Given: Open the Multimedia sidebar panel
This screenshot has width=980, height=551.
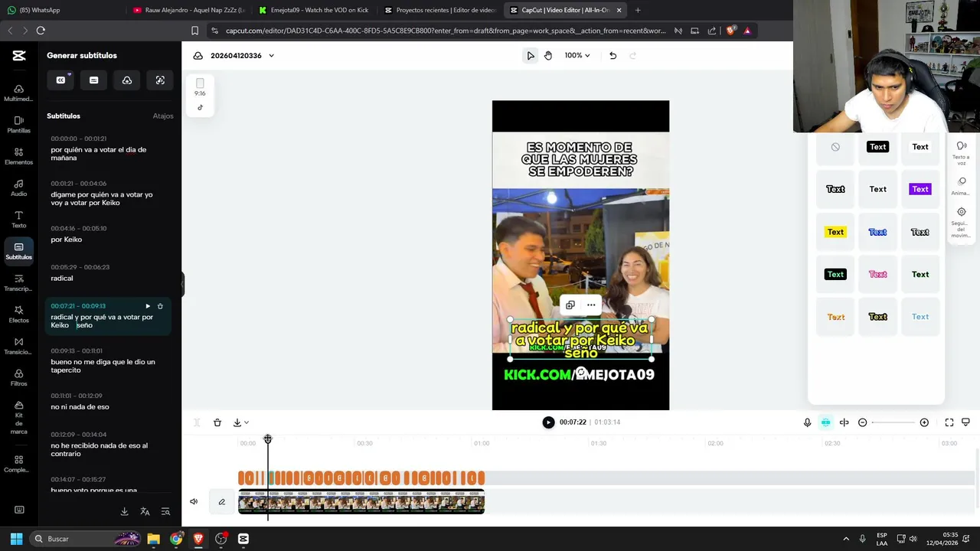Looking at the screenshot, I should tap(18, 93).
